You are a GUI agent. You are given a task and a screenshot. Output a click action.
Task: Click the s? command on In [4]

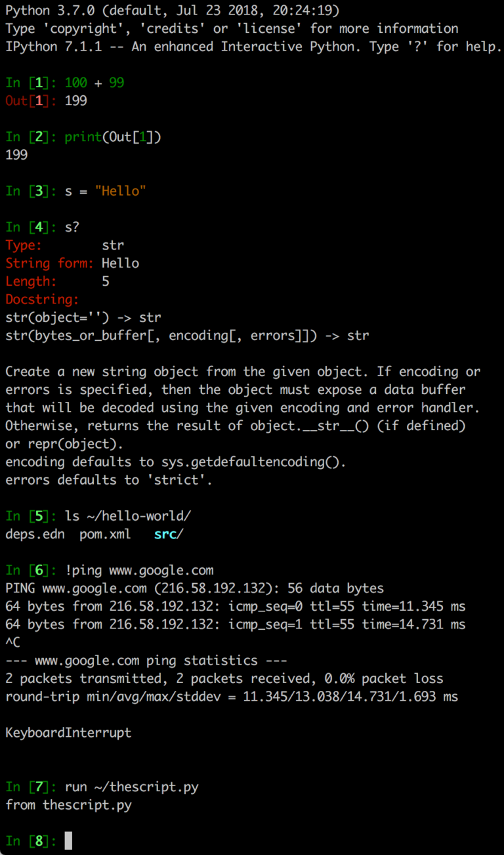tap(72, 227)
